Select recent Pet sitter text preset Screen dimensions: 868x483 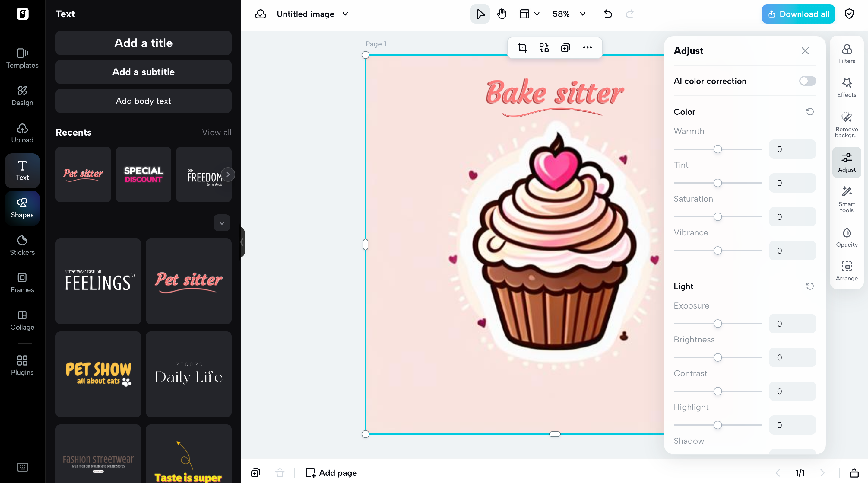(x=83, y=174)
